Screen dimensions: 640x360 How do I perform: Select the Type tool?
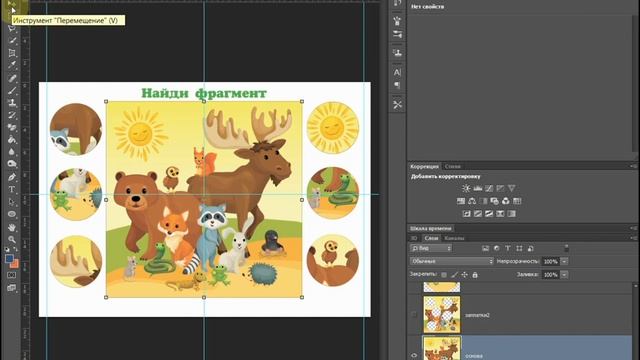12,189
